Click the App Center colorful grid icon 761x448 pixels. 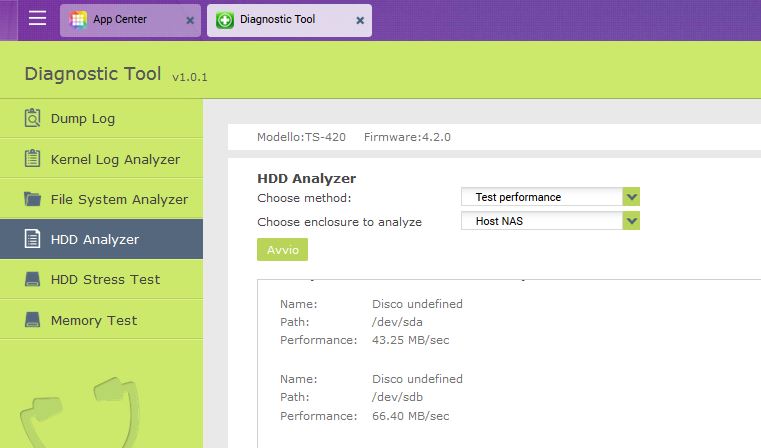pyautogui.click(x=78, y=19)
